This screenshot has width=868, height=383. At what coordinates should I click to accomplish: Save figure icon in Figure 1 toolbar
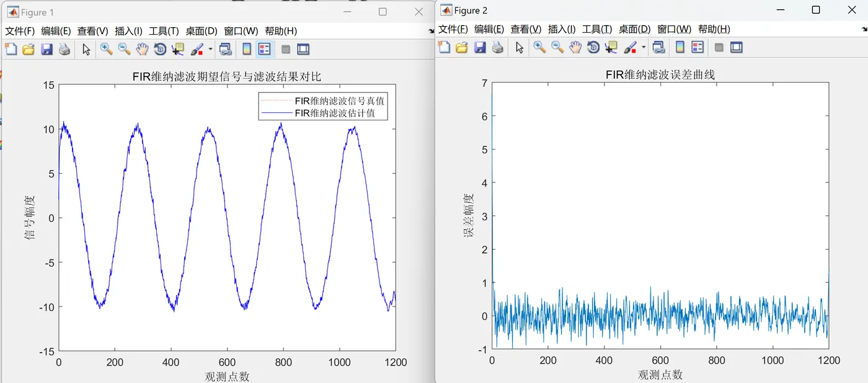(46, 49)
